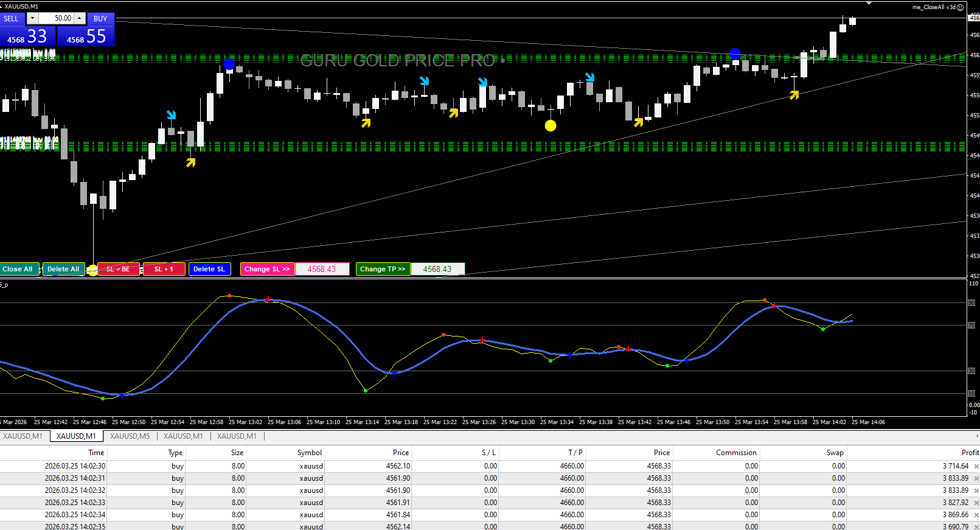Viewport: 980px width, 530px height.
Task: Click the blue dot marker near 13:54 candle
Action: [x=735, y=54]
